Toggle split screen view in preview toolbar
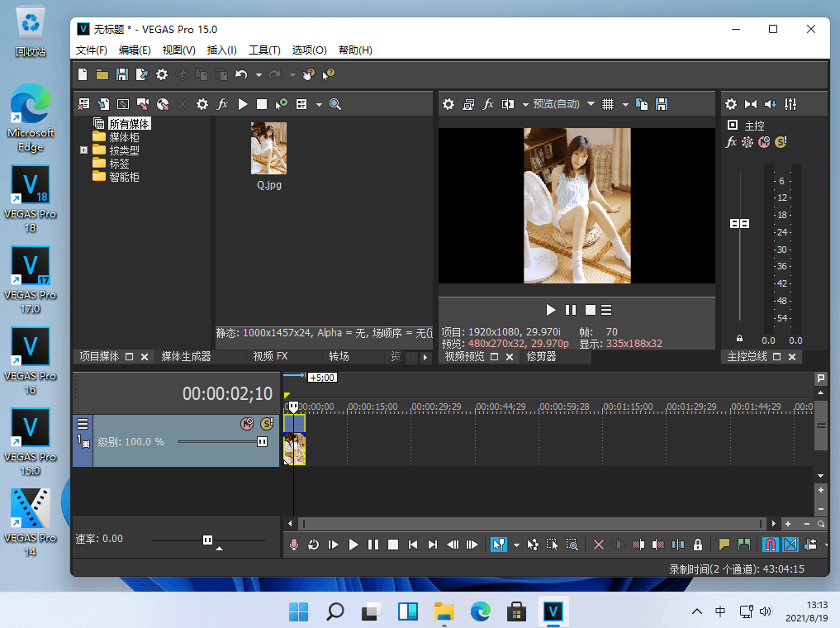The width and height of the screenshot is (840, 628). [507, 104]
